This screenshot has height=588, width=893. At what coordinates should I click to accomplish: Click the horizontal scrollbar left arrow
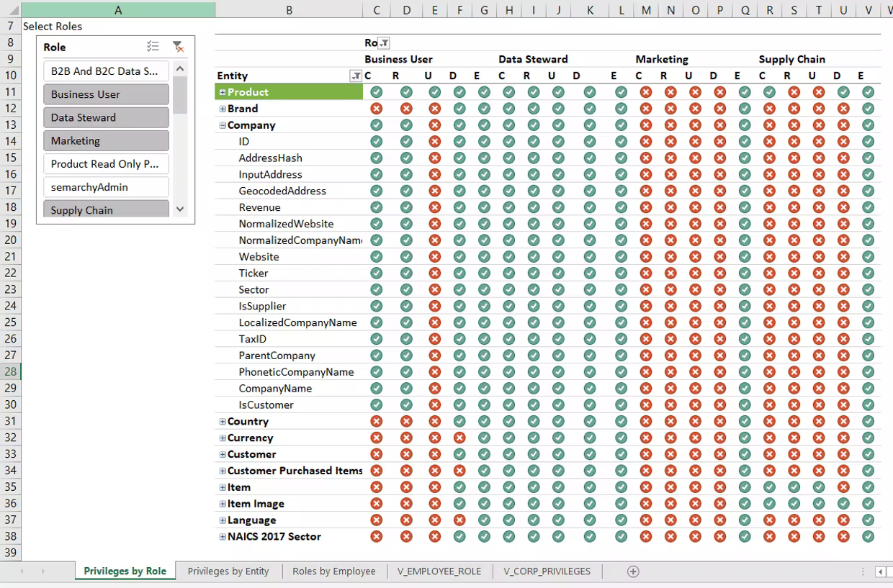881,571
